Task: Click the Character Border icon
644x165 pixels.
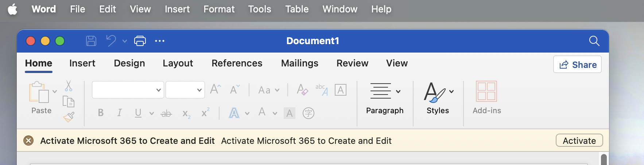Action: point(341,90)
